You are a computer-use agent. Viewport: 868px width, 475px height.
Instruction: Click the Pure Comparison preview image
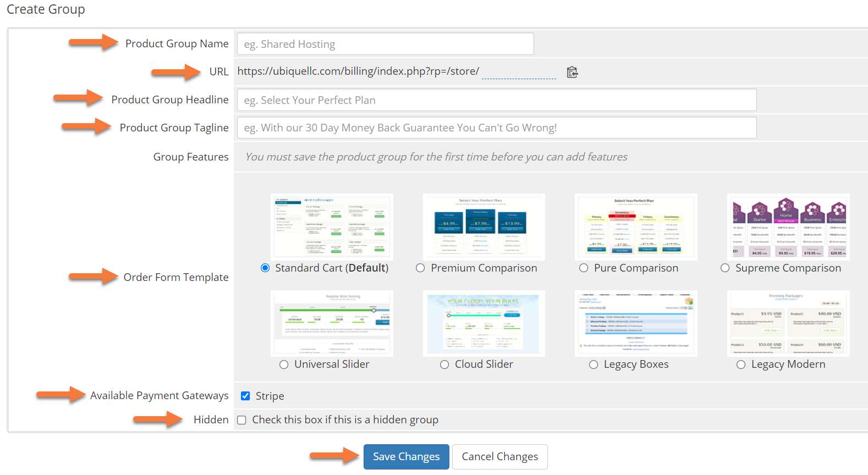tap(635, 227)
